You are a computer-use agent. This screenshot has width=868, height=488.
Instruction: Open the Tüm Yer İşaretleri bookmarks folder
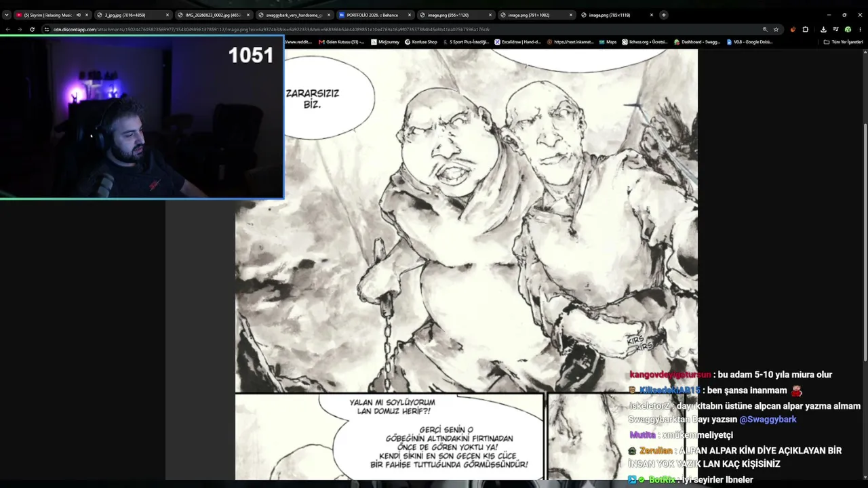coord(844,42)
